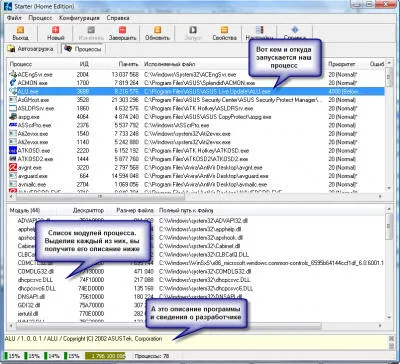Click the AsGHost.exe process icon
This screenshot has height=364, width=400.
click(x=13, y=99)
